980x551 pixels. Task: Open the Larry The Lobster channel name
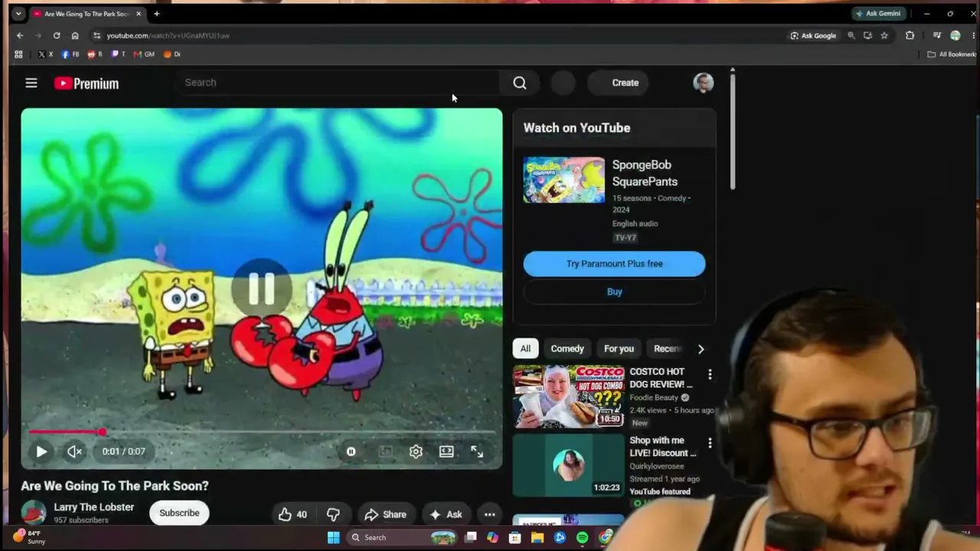(x=93, y=507)
